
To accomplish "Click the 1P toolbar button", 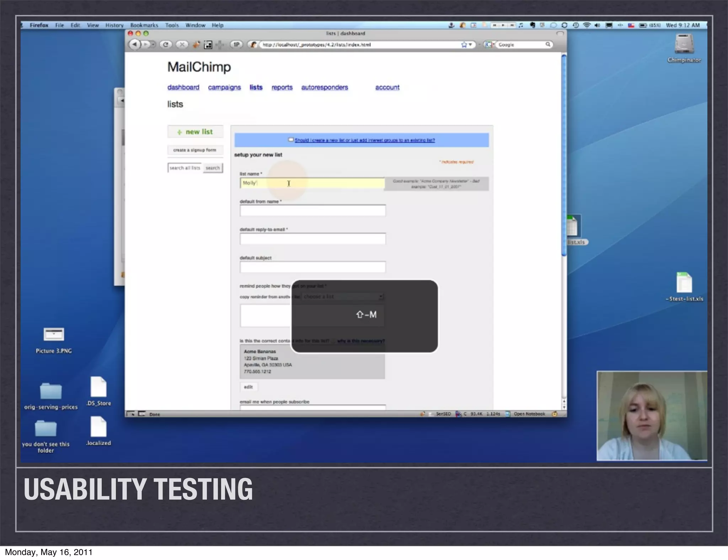I will tap(236, 45).
